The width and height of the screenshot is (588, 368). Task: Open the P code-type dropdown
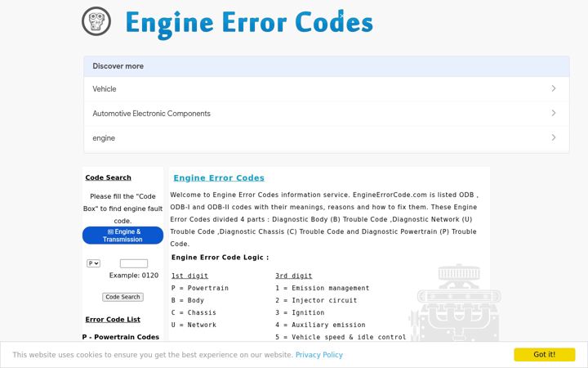coord(93,263)
